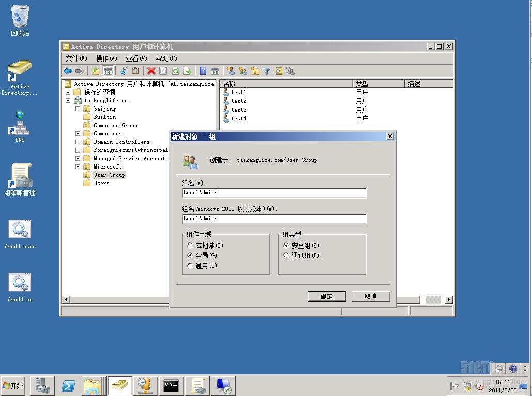Select the domain local scope radio button
The image size is (532, 396).
click(x=190, y=246)
